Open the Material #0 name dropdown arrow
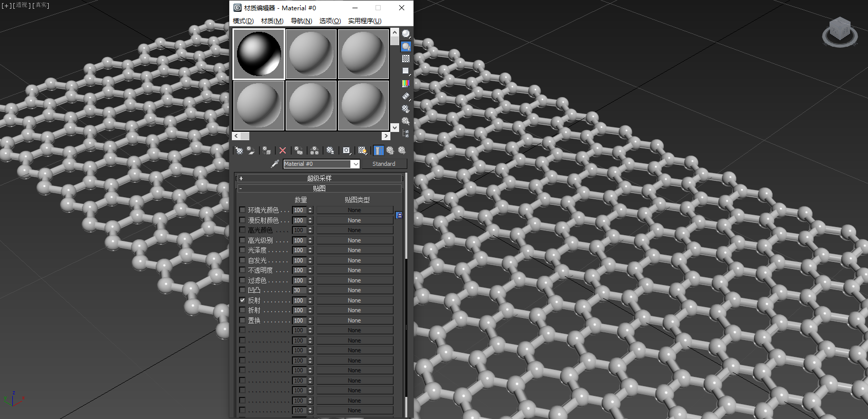The height and width of the screenshot is (419, 868). [355, 164]
